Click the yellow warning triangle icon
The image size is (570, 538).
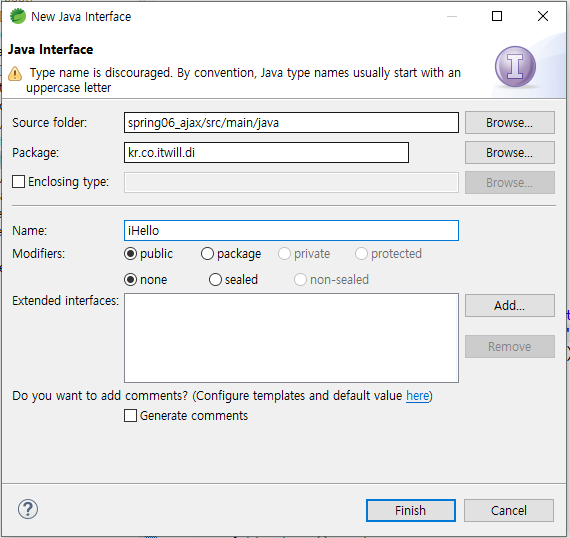(x=15, y=73)
